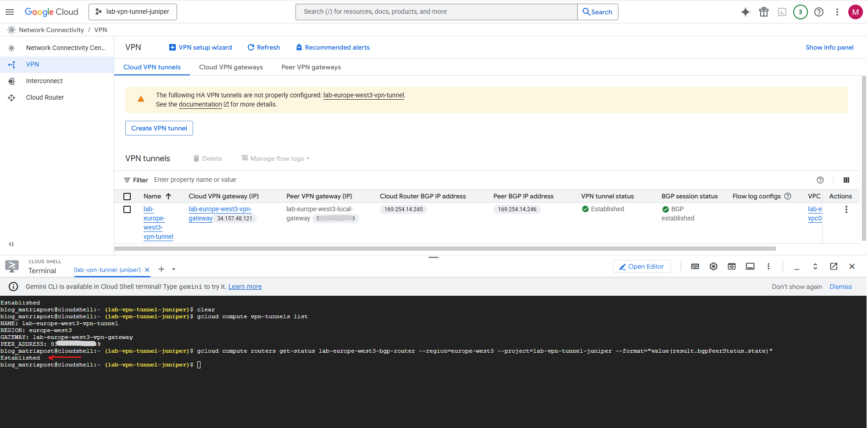Open Recommended alerts

pos(333,47)
